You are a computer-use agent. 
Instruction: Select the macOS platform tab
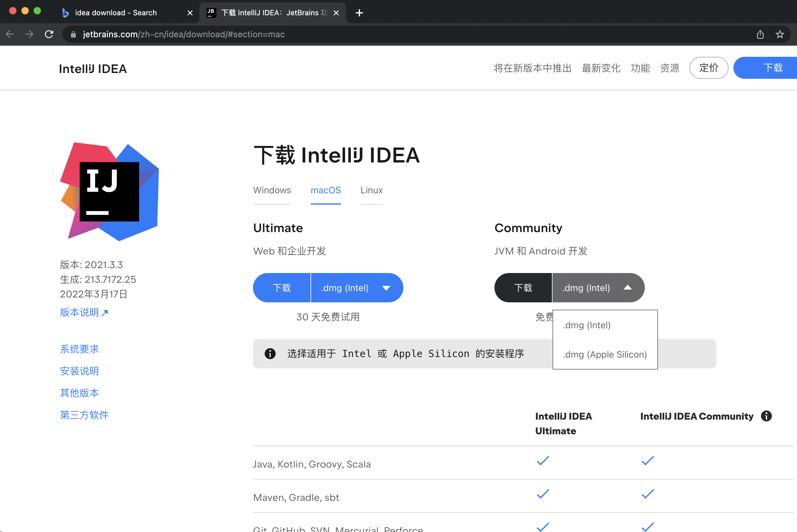(325, 190)
